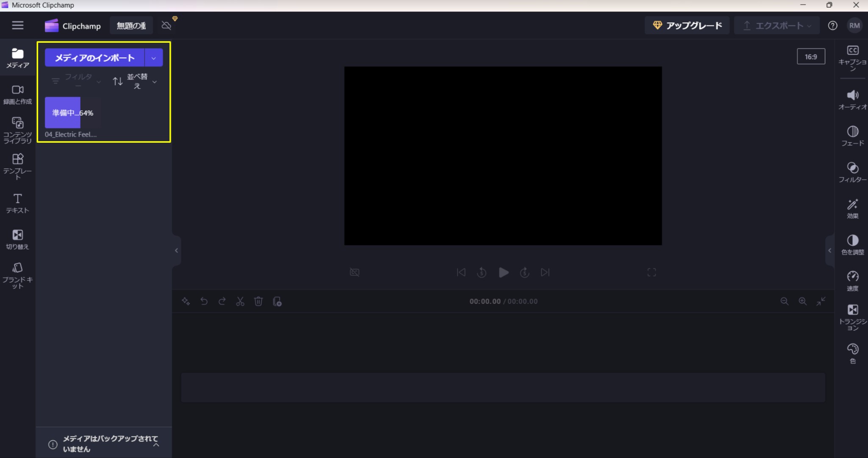Open the キャプション captions panel

852,58
